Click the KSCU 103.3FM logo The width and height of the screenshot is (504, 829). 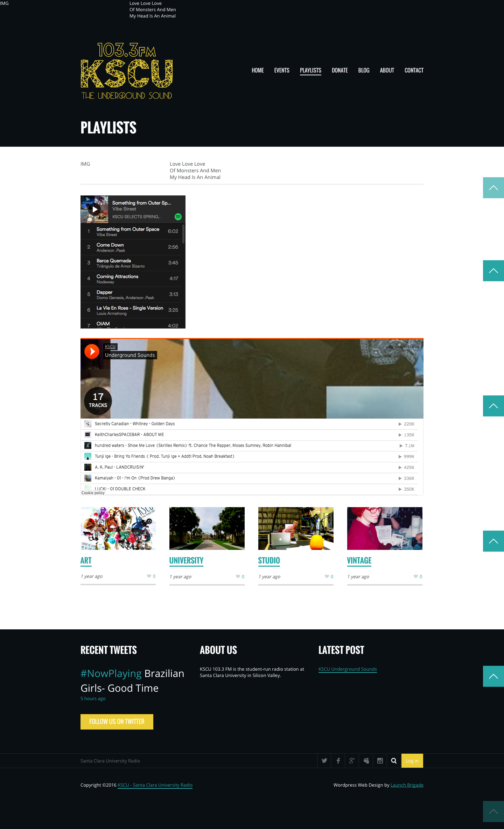pos(127,71)
